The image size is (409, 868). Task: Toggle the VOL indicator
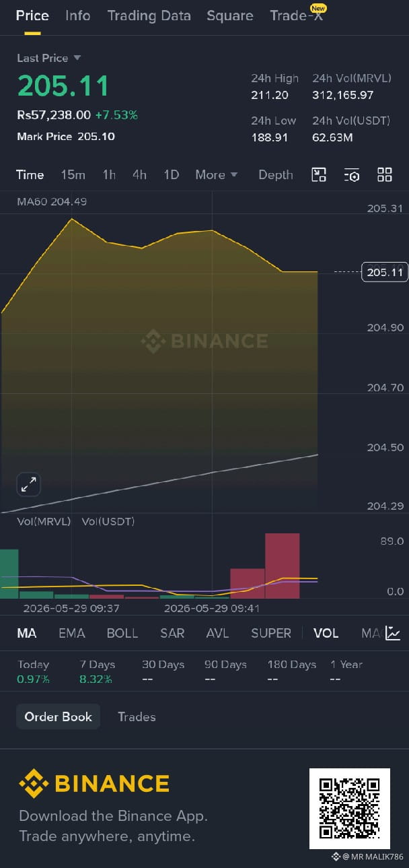[326, 633]
